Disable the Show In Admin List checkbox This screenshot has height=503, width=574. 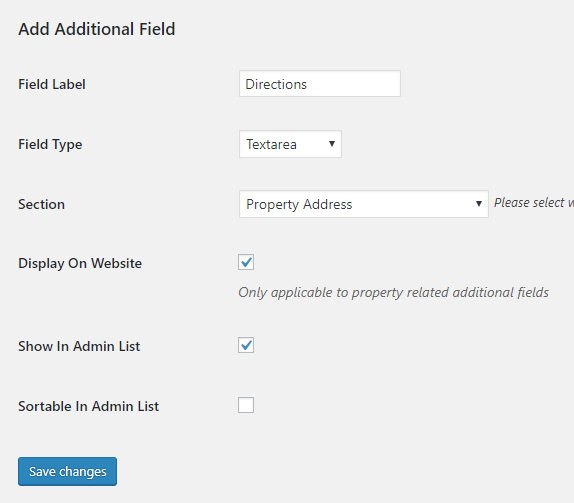click(x=246, y=345)
